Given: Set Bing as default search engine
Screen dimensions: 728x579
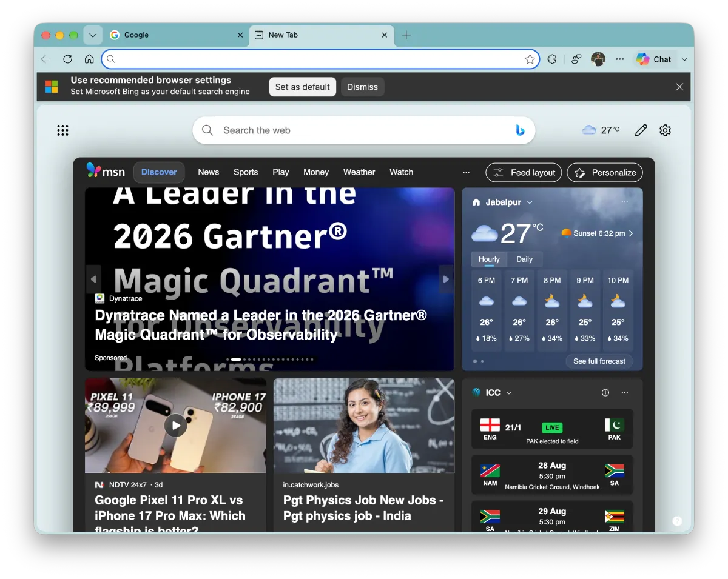Looking at the screenshot, I should (x=303, y=87).
